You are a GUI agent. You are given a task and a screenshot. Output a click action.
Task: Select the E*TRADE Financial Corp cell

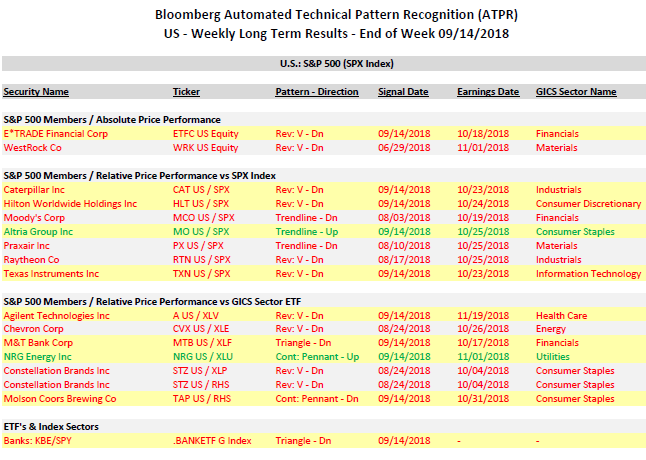point(56,134)
